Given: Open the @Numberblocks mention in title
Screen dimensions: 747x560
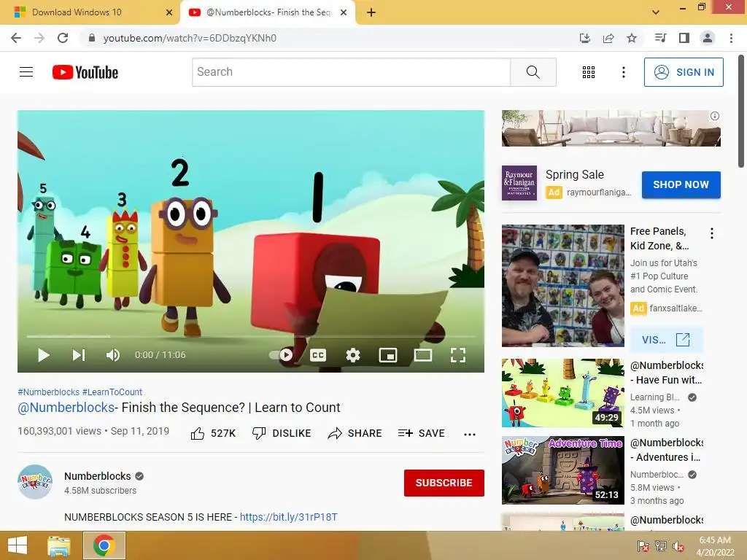Looking at the screenshot, I should click(x=66, y=408).
